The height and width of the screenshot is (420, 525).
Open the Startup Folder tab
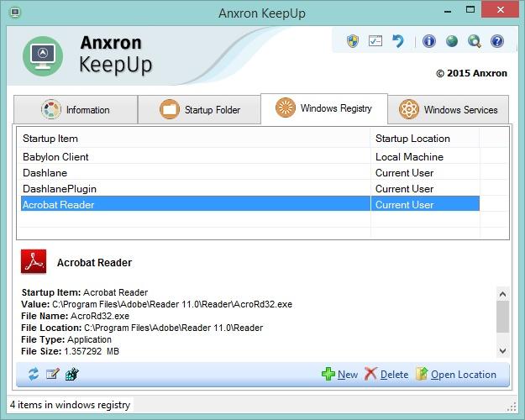[x=200, y=109]
